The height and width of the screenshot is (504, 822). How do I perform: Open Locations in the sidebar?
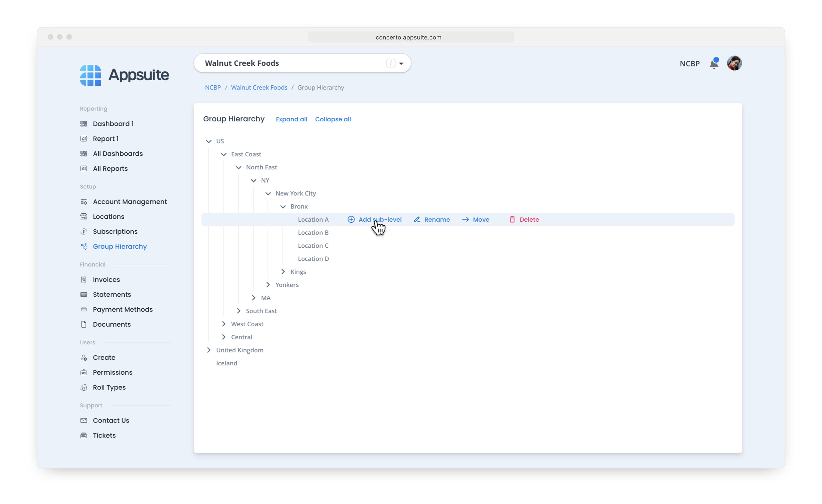point(109,217)
